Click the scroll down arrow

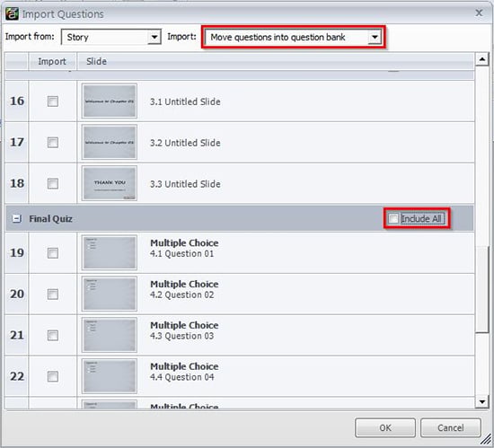pos(481,401)
